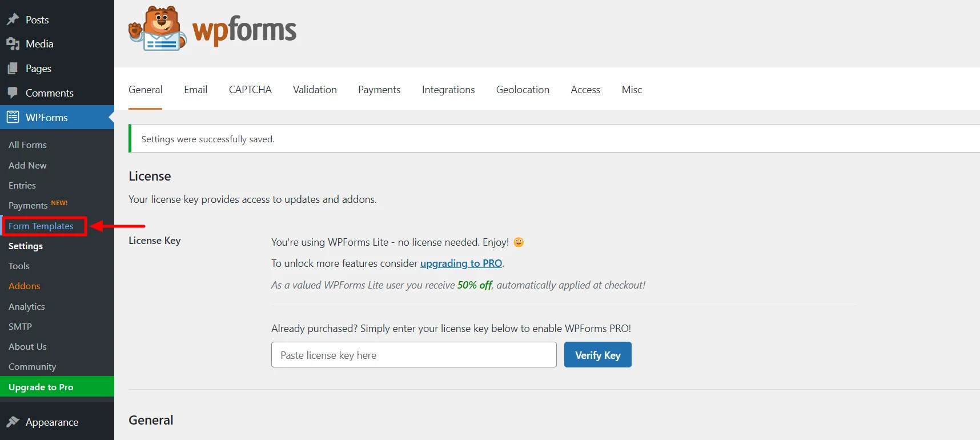Switch to the Payments settings tab
This screenshot has width=980, height=440.
379,90
